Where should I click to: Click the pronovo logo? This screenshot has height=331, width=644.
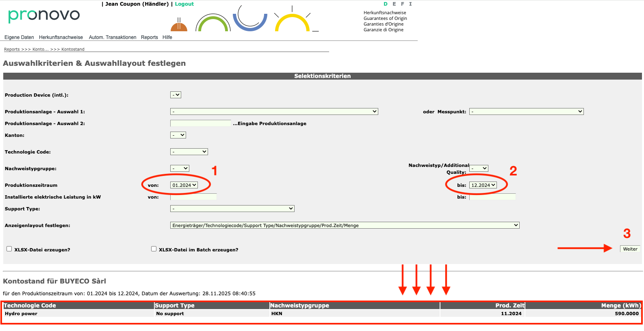[44, 15]
